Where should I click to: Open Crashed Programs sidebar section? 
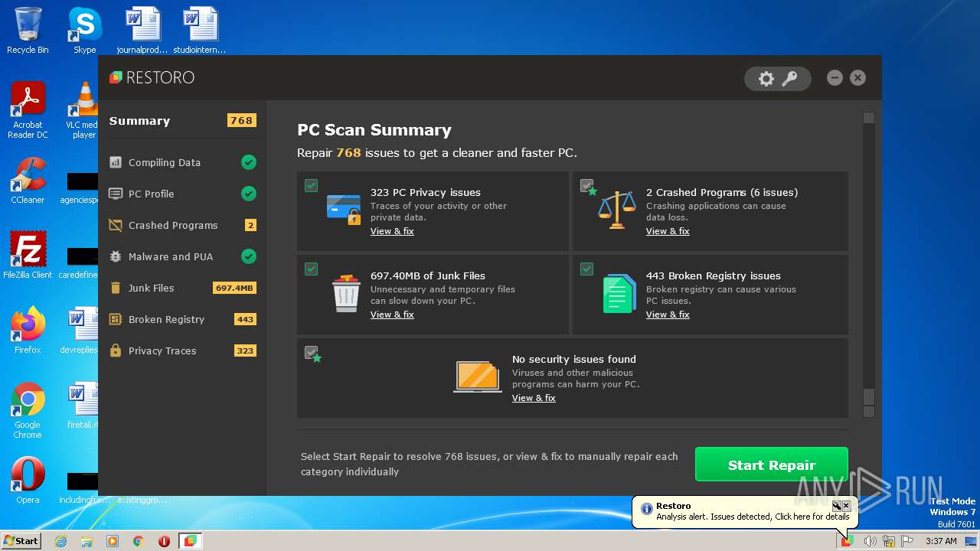182,225
